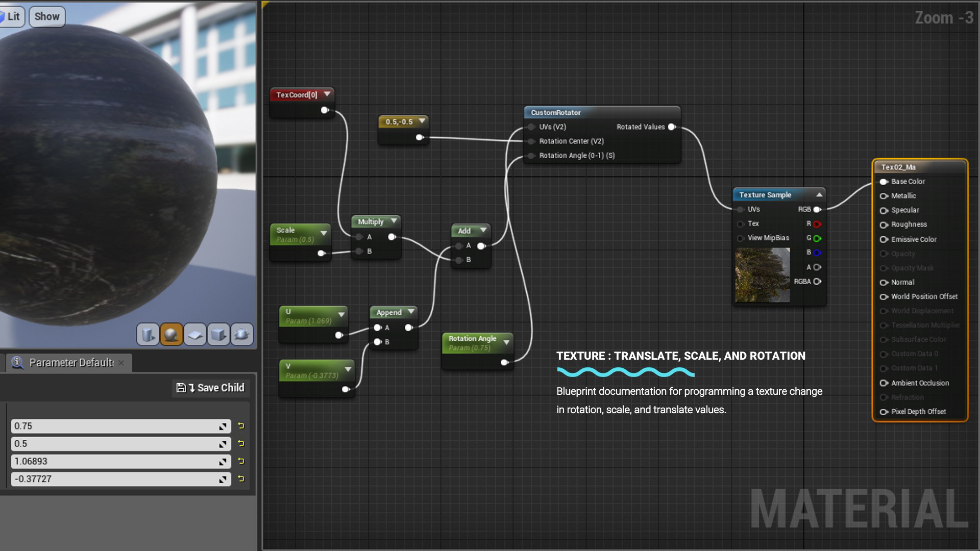The height and width of the screenshot is (551, 980).
Task: Collapse the TexCoord[0] node arrow
Action: [327, 94]
